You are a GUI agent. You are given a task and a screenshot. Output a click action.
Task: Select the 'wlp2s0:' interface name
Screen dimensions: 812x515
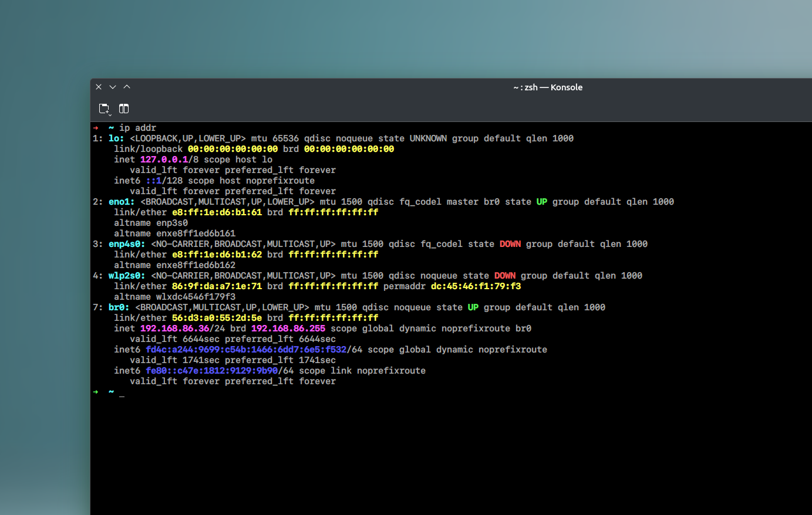(x=127, y=276)
